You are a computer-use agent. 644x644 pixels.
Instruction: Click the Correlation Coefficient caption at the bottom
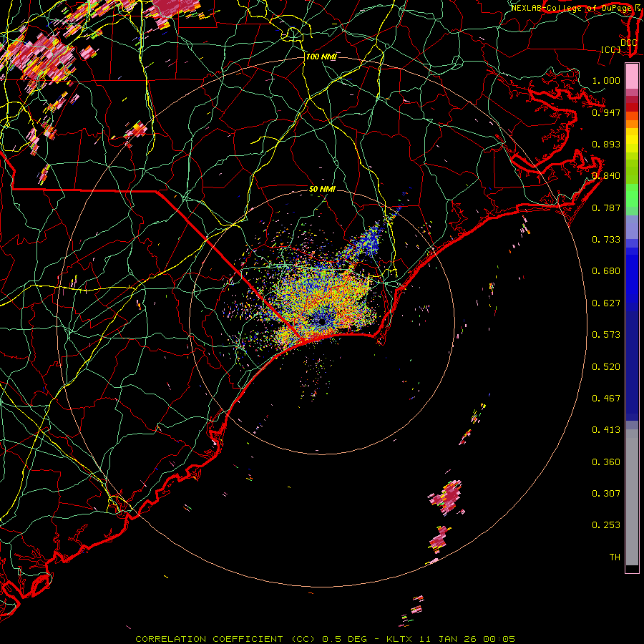[x=325, y=639]
